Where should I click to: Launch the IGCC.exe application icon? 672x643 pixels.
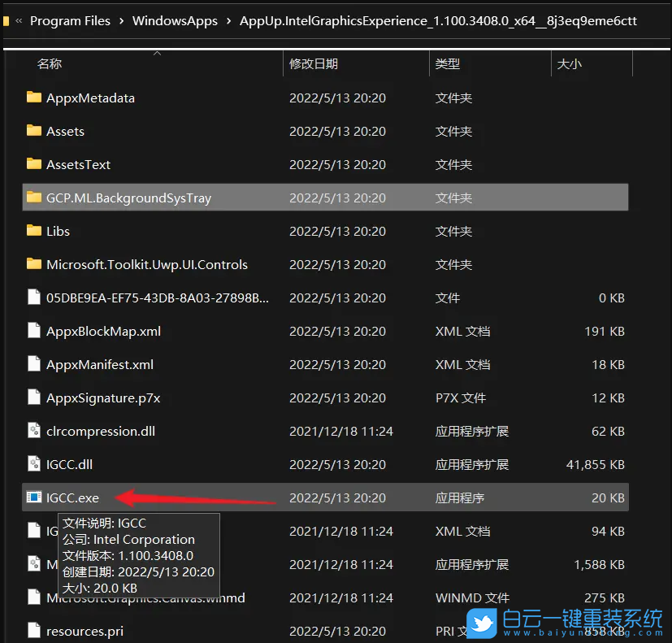[35, 497]
